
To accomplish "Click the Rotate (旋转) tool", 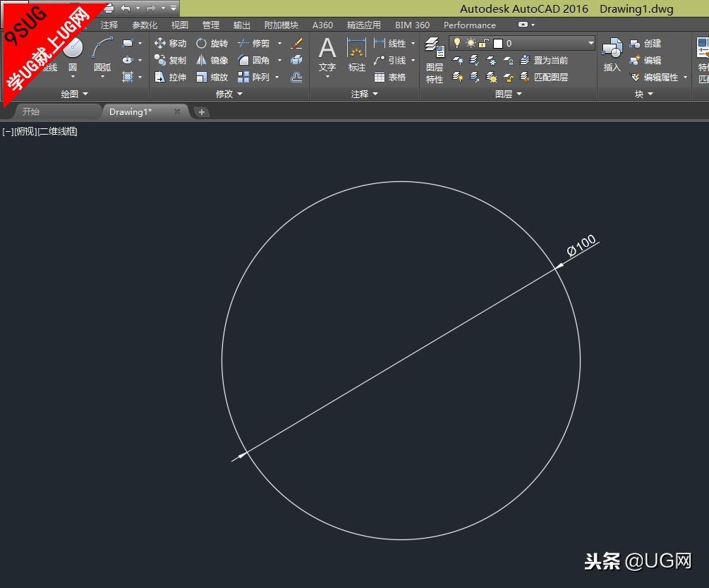I will pyautogui.click(x=212, y=44).
